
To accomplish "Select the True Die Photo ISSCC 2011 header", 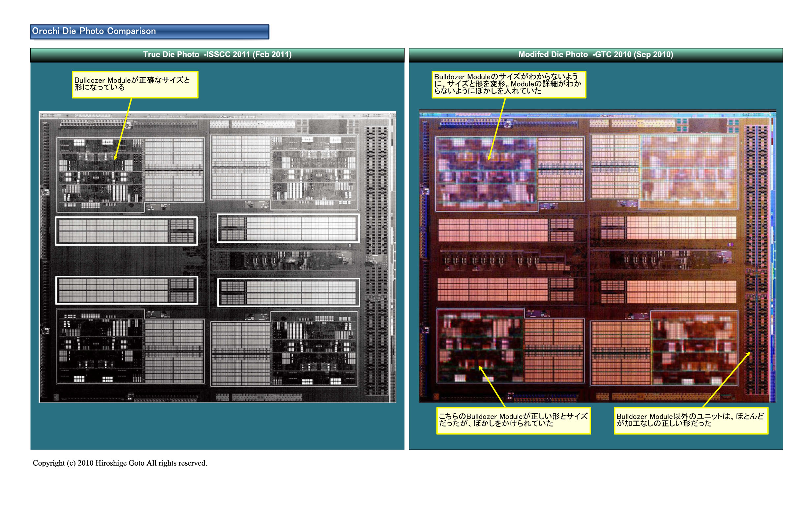I will [x=217, y=54].
